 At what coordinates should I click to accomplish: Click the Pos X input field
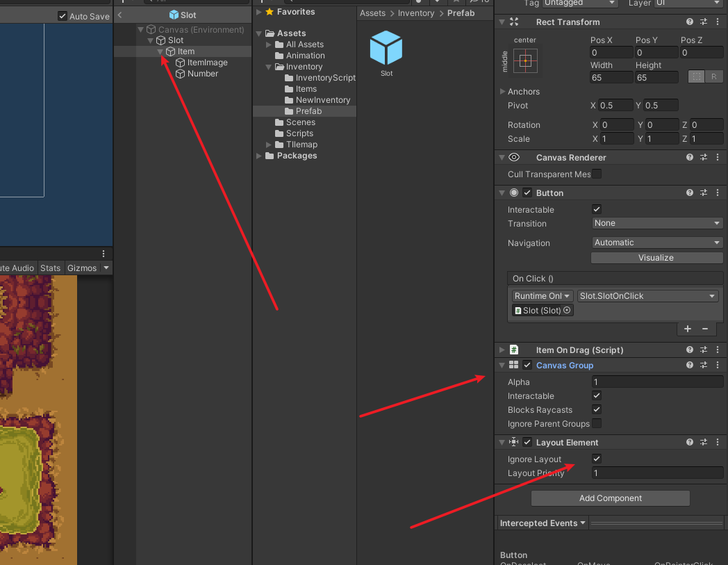click(611, 52)
